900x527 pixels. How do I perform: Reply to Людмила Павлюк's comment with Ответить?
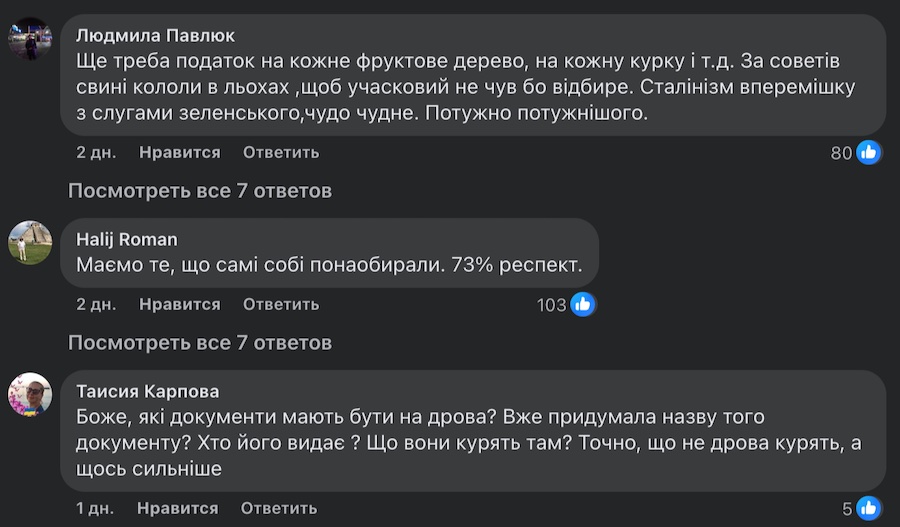tap(281, 153)
